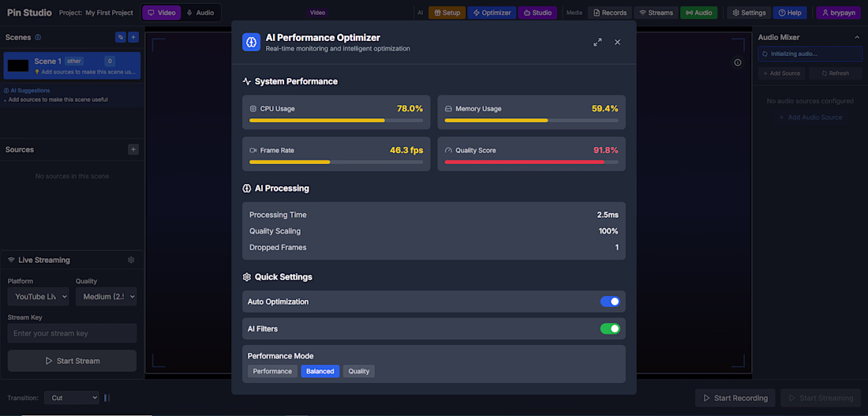The image size is (868, 416).
Task: Click the preview info circle icon
Action: click(x=738, y=62)
